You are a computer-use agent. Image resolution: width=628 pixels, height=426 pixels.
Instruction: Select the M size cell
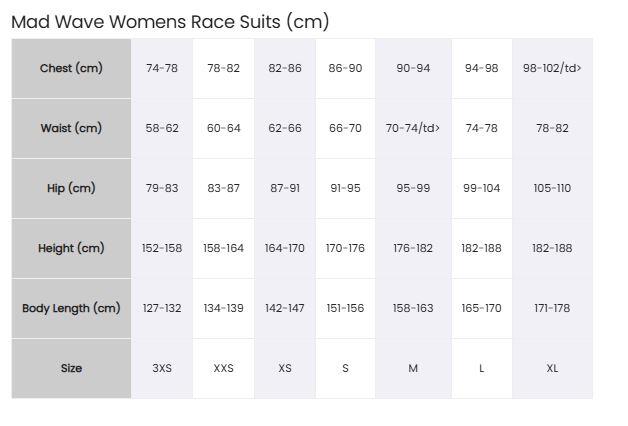pos(413,369)
